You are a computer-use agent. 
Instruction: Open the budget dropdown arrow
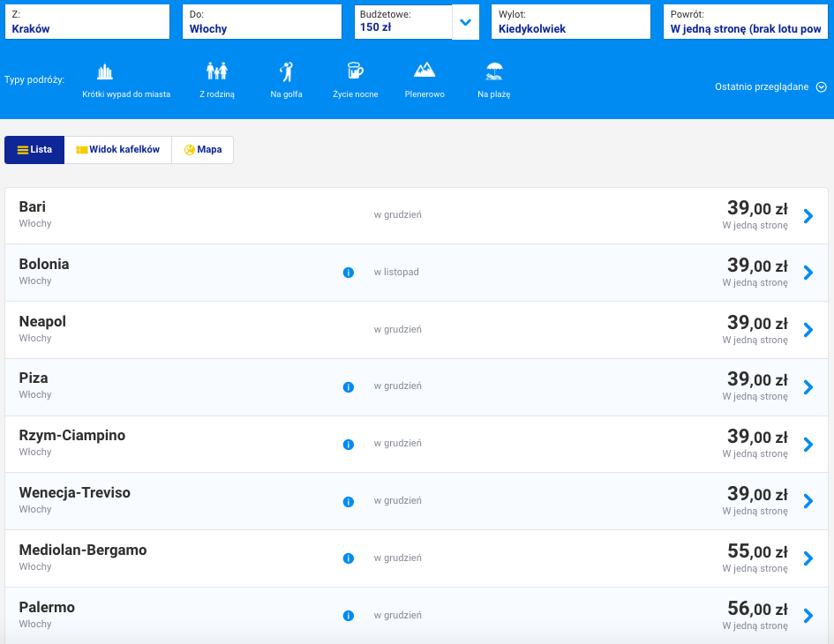point(466,22)
